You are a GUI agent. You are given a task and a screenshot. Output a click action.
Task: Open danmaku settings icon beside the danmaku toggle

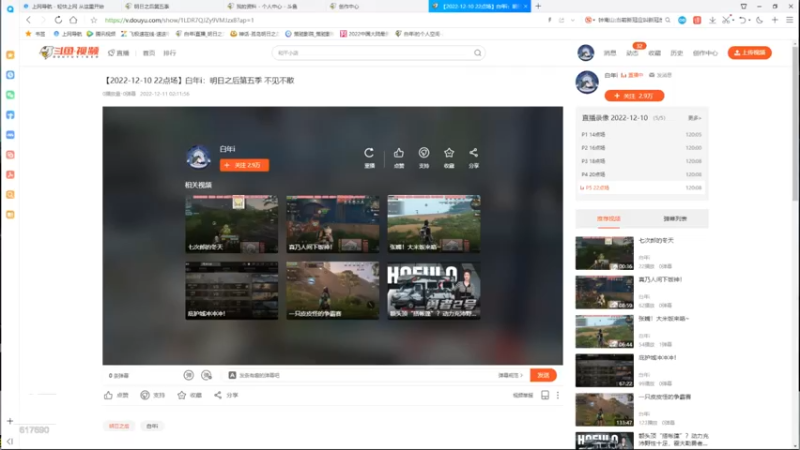tap(207, 376)
